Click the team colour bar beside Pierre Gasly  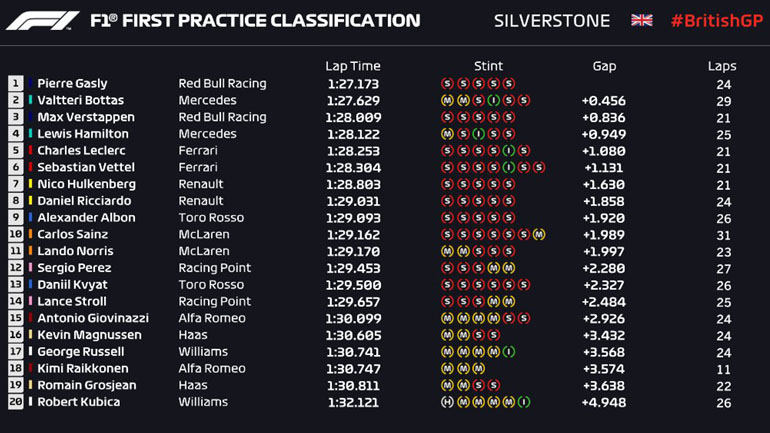click(x=31, y=84)
